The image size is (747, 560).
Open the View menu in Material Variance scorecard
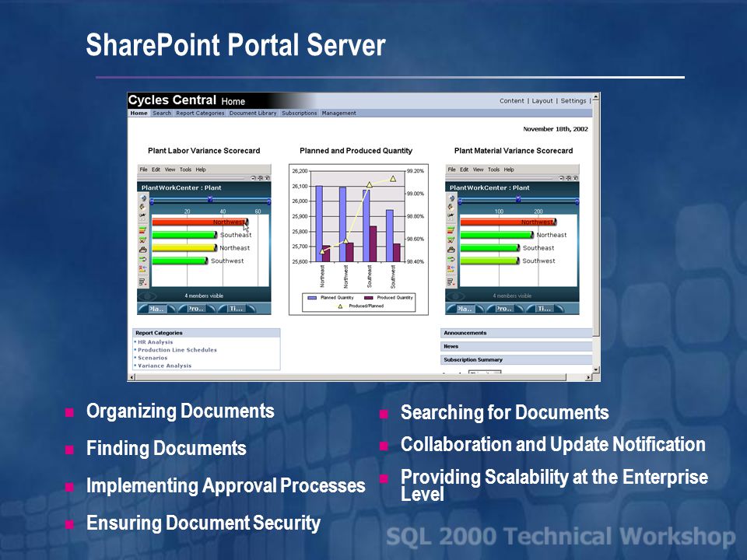tap(479, 170)
